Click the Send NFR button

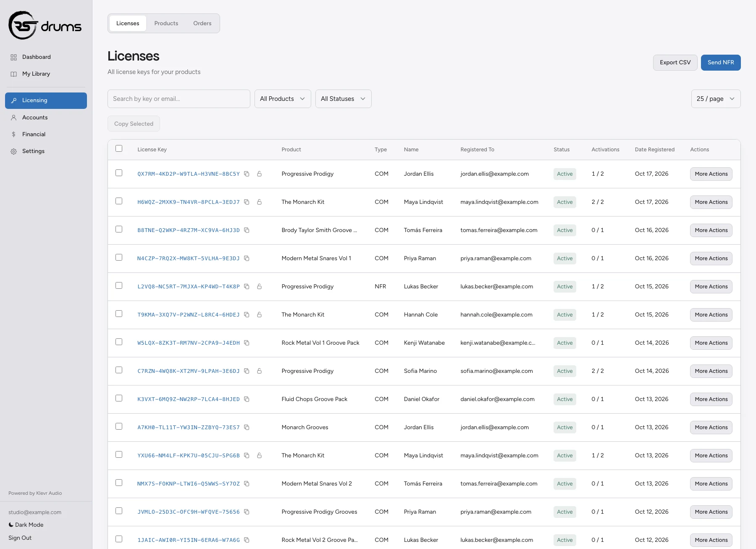pyautogui.click(x=721, y=63)
